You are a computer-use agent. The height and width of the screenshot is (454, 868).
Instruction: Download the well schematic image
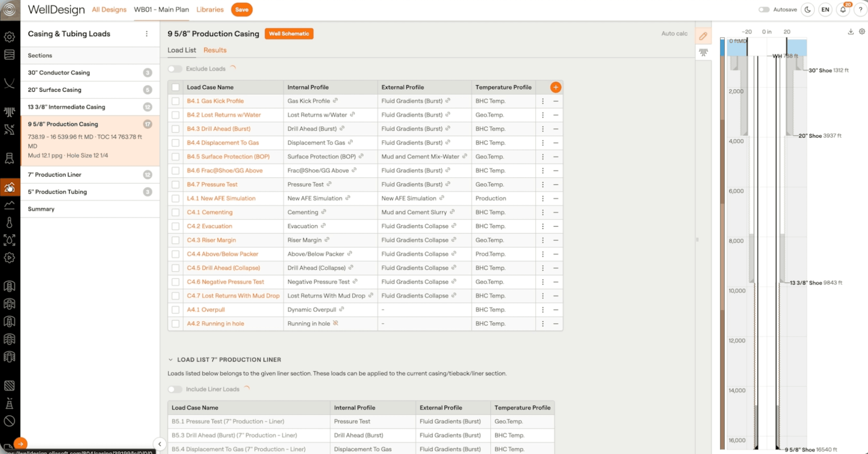(x=850, y=32)
